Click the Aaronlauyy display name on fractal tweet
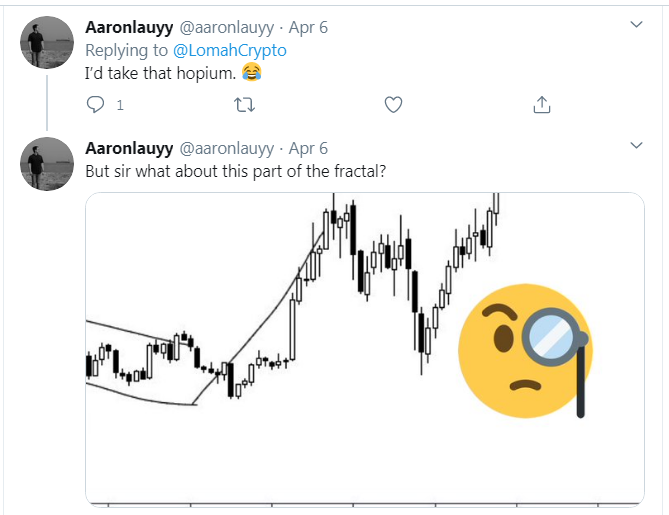 pyautogui.click(x=128, y=148)
